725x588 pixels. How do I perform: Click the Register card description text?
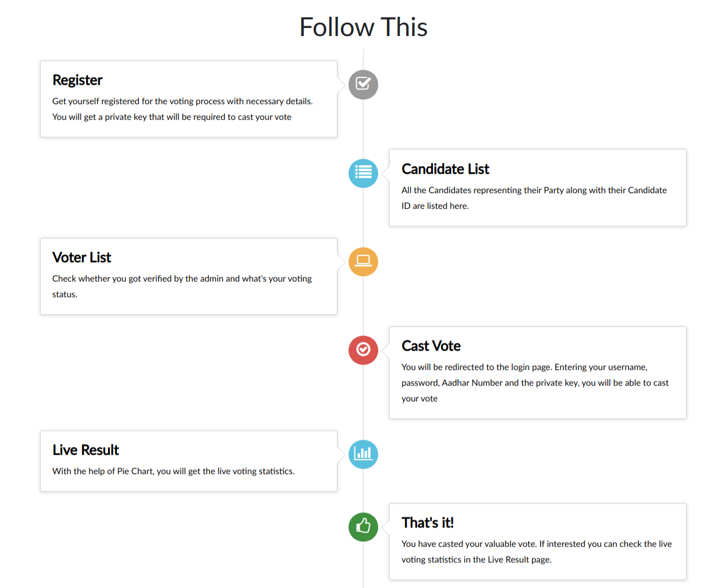point(182,109)
